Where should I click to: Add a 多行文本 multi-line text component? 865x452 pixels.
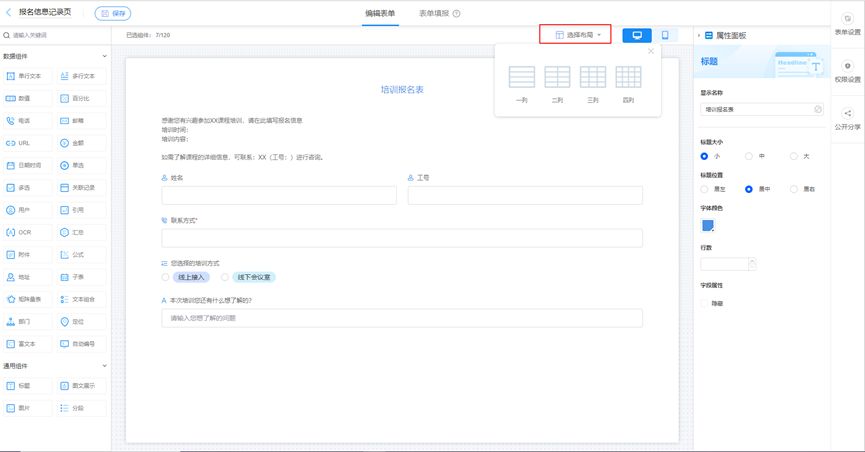point(81,76)
